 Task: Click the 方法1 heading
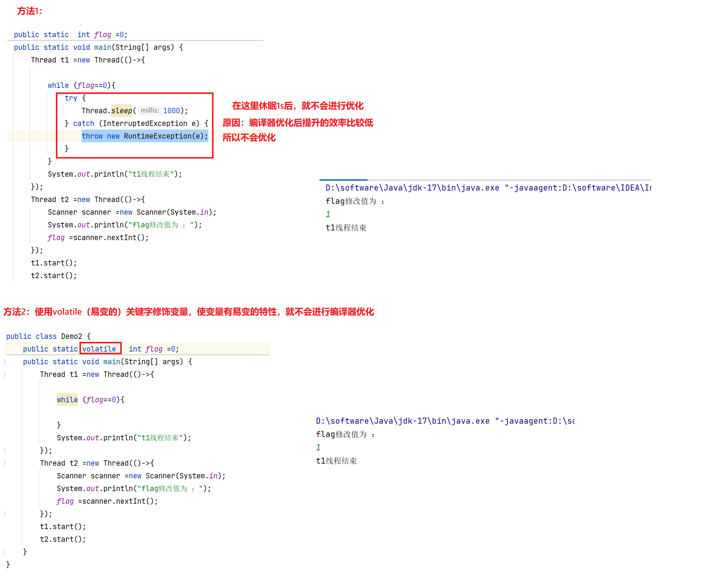(x=30, y=11)
